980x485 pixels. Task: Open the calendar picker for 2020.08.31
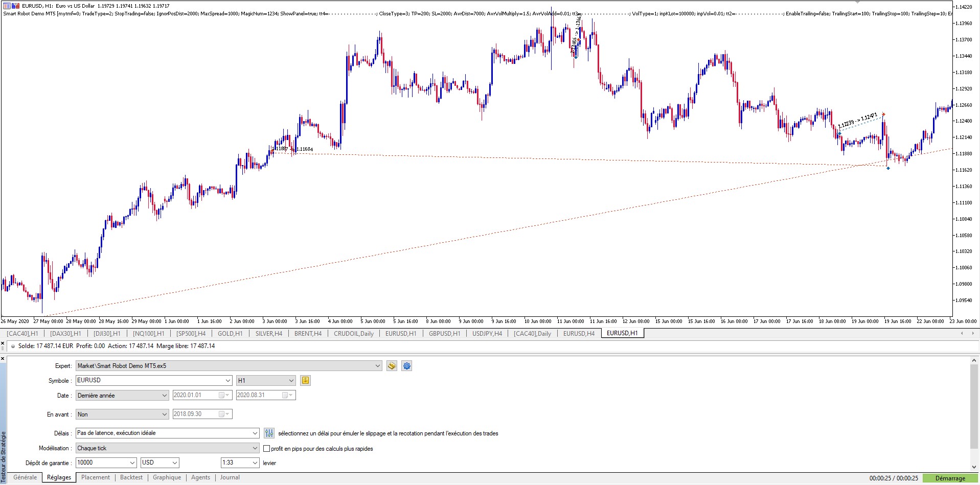(x=285, y=395)
